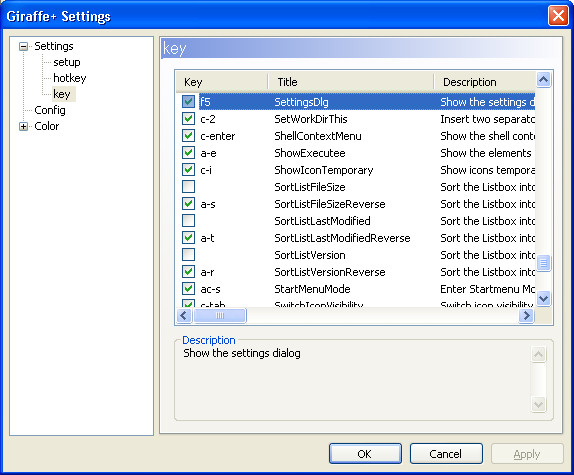Screen dimensions: 574x475
Task: Uncheck the a-r SortListVersionReverse checkbox
Action: (189, 272)
